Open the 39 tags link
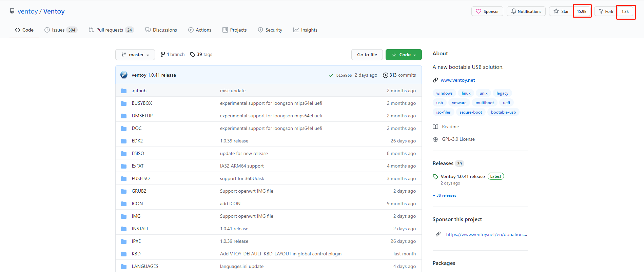Viewport: 644px width, 272px height. tap(201, 54)
